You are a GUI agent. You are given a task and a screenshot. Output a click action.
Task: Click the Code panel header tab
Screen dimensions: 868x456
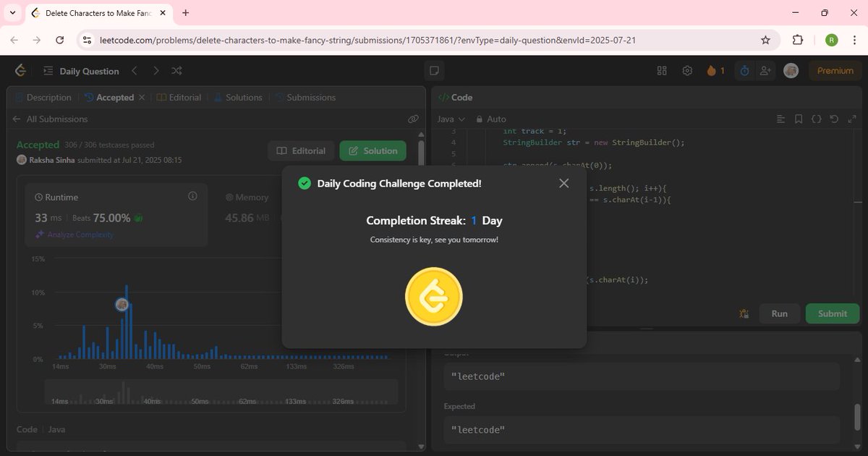point(456,98)
